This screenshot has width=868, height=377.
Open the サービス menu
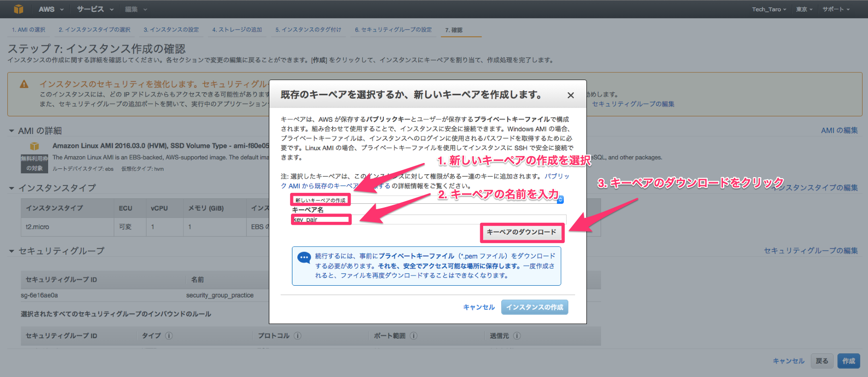click(x=95, y=9)
